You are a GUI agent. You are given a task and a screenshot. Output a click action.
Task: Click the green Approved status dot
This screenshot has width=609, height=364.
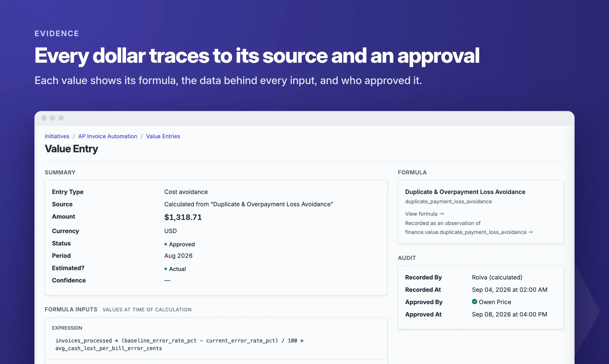pos(166,244)
